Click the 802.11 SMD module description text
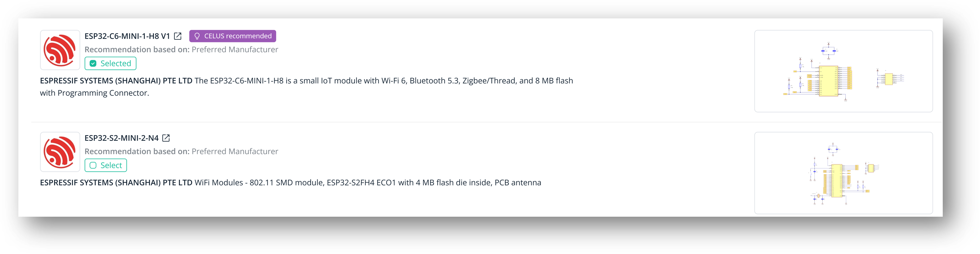 (x=368, y=183)
